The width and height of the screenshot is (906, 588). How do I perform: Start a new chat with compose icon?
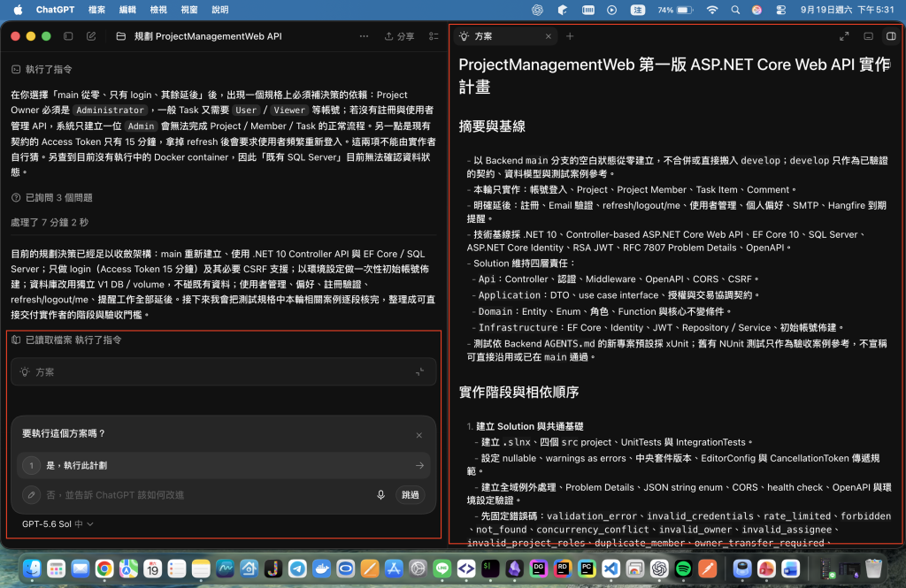coord(91,36)
